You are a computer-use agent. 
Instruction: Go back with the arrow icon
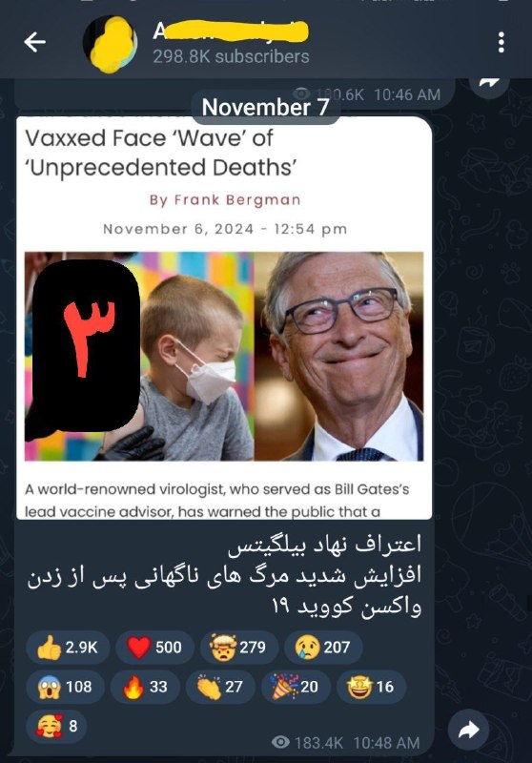coord(34,42)
